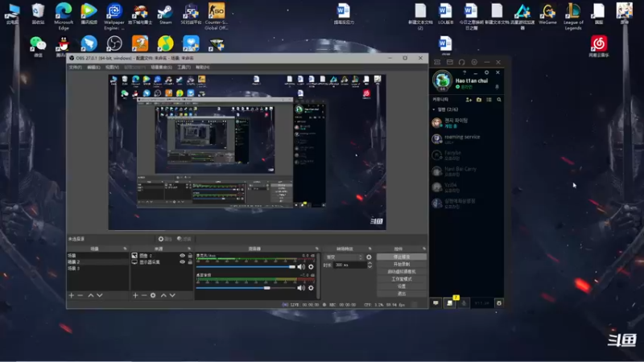Mute the top audio mixer channel speaker
This screenshot has width=644, height=362.
click(x=301, y=267)
